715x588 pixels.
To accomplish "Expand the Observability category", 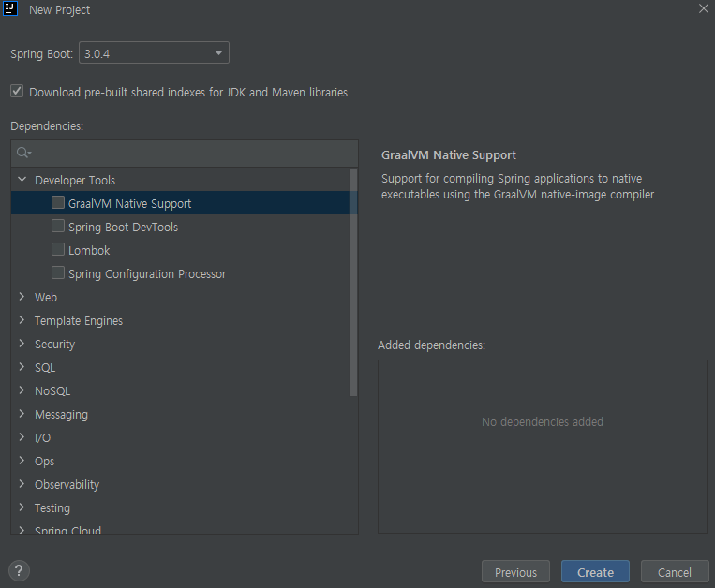I will coord(22,484).
